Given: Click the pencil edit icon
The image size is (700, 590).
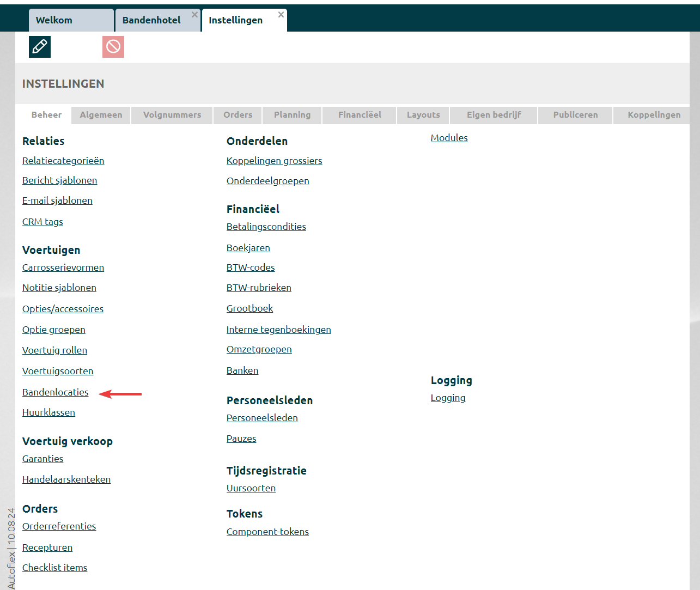Looking at the screenshot, I should 40,47.
